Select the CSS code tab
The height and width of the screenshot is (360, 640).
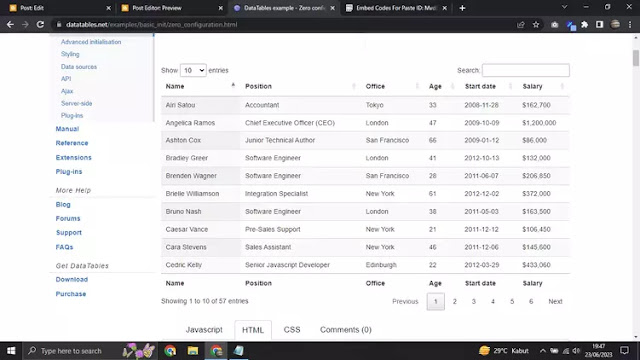tap(292, 330)
